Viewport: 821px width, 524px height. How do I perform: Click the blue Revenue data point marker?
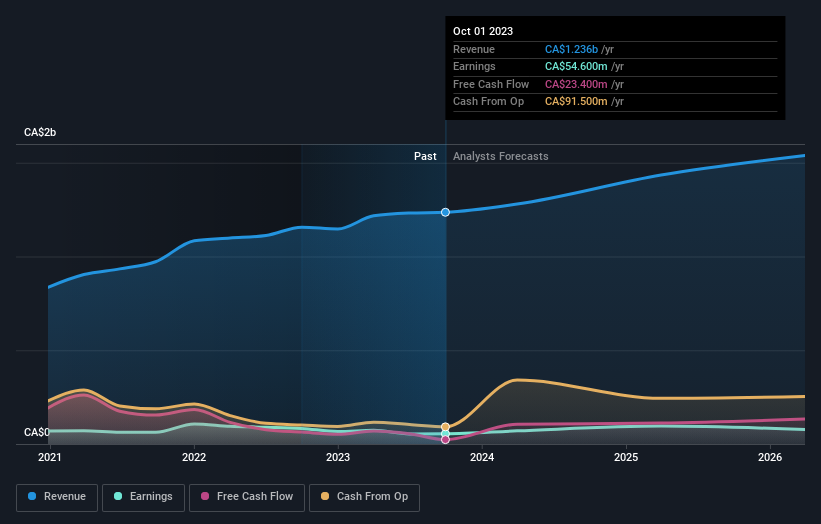coord(445,212)
